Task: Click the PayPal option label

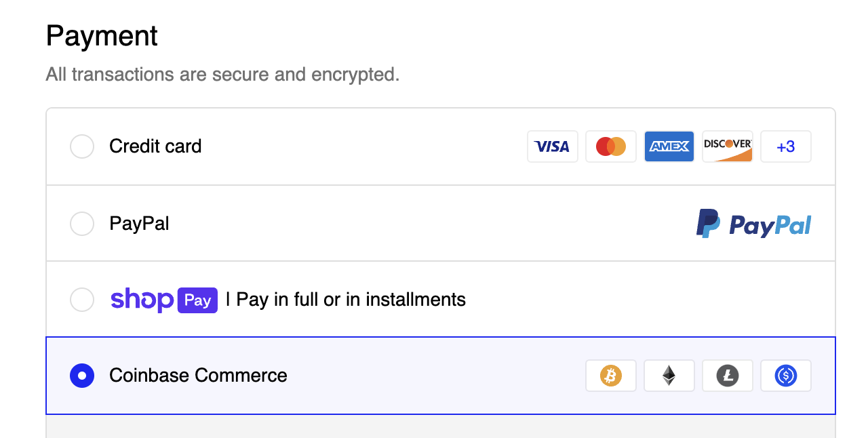Action: coord(139,224)
